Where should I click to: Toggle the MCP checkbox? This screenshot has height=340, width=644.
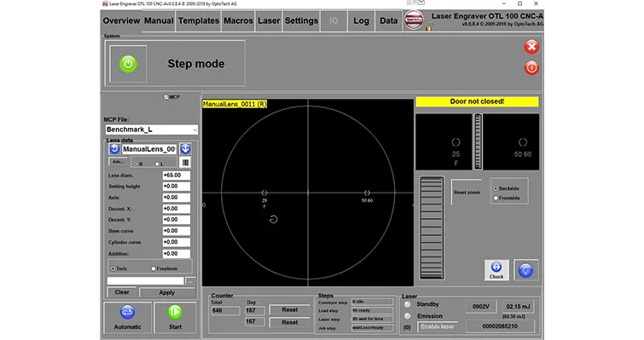pos(166,97)
